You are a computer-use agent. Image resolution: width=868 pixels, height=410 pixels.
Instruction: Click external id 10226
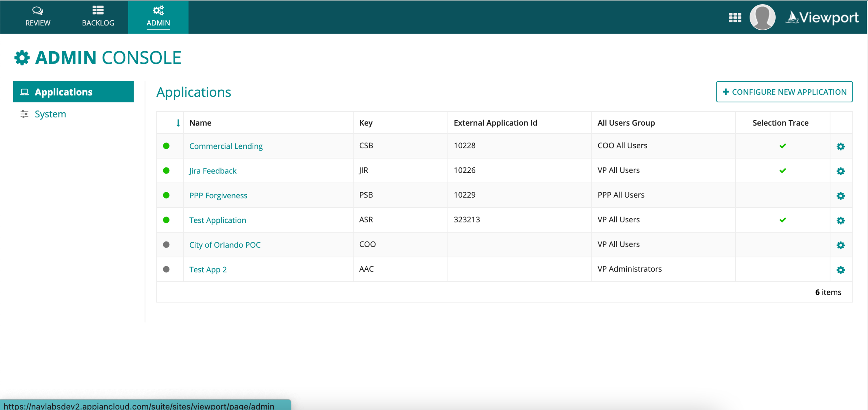[464, 170]
